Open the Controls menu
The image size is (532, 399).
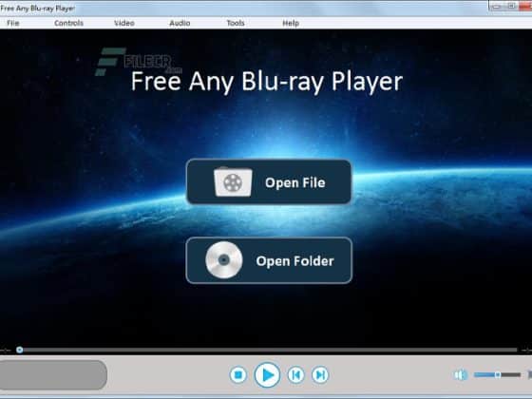(x=68, y=23)
